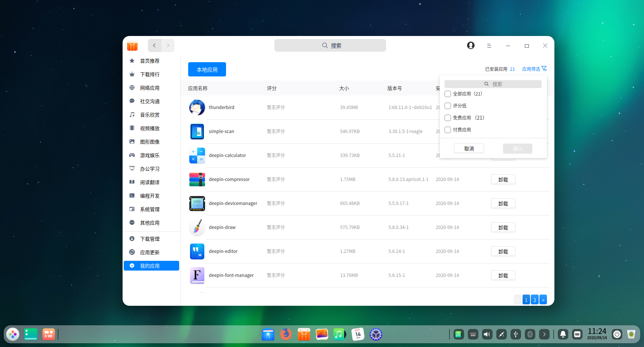
Task: Click the deepin-editor app icon
Action: click(197, 251)
